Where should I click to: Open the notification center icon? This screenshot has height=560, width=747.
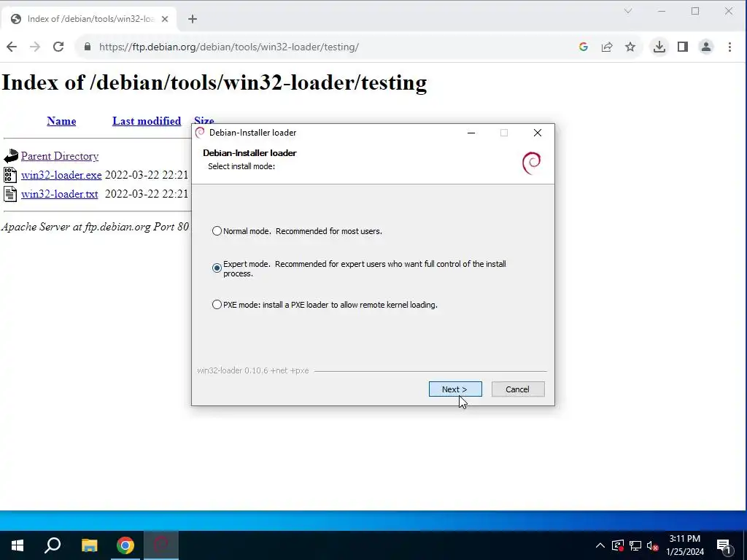tap(724, 545)
